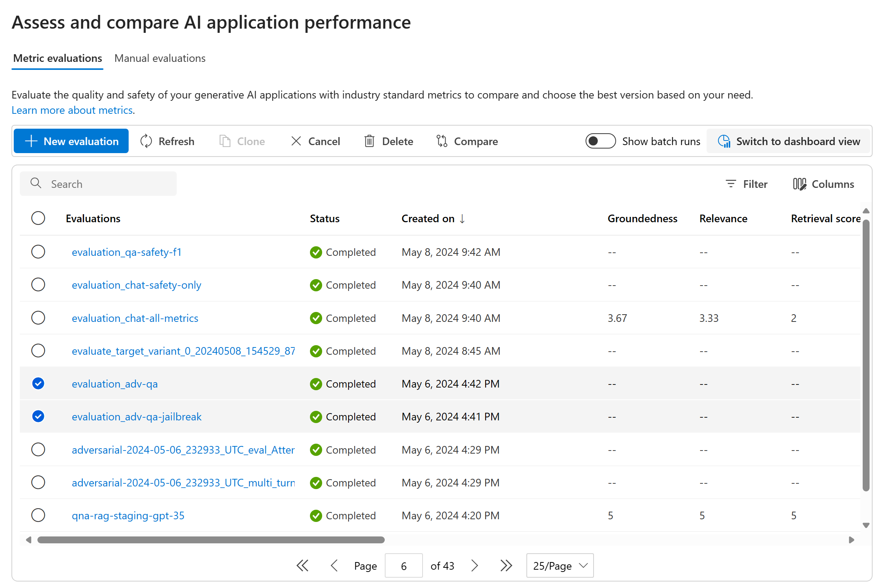Screen dimensions: 881x588
Task: Jump to first page double-arrow
Action: coord(302,565)
